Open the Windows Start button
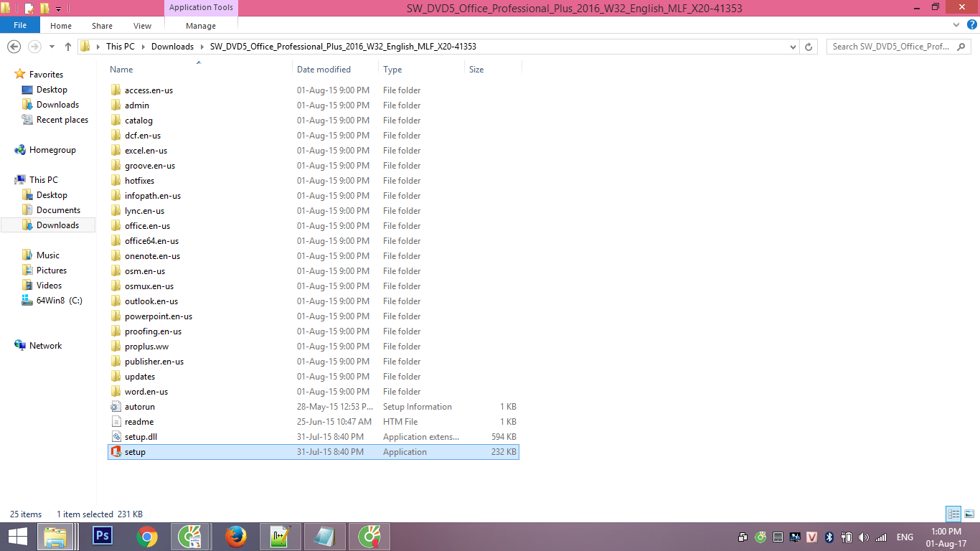Screen dimensions: 980x551 tap(17, 537)
